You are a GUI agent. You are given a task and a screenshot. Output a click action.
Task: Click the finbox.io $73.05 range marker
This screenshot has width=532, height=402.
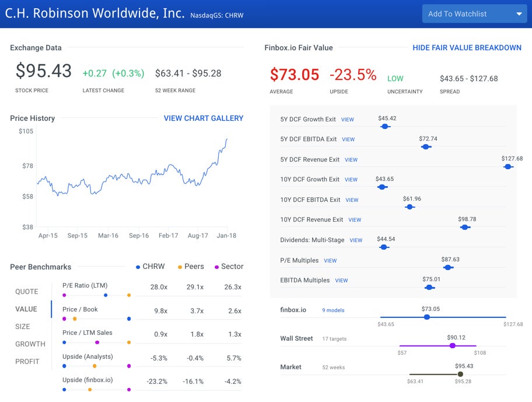[x=427, y=317]
